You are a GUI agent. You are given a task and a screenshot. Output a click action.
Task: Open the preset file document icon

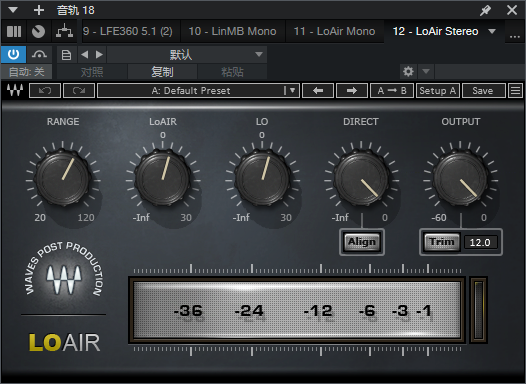tap(66, 54)
